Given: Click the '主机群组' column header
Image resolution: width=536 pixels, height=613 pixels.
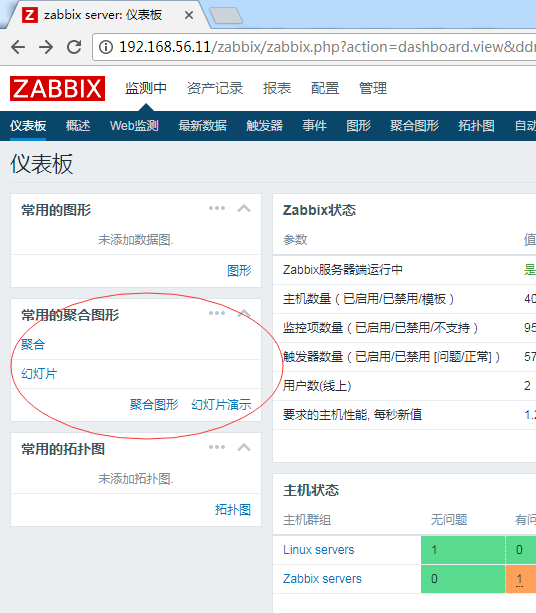Looking at the screenshot, I should [x=307, y=520].
